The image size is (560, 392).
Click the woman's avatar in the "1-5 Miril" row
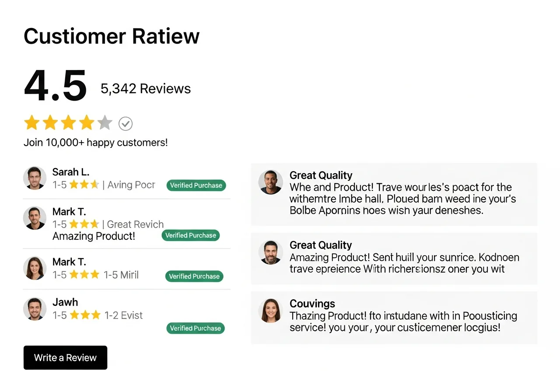[x=35, y=268]
